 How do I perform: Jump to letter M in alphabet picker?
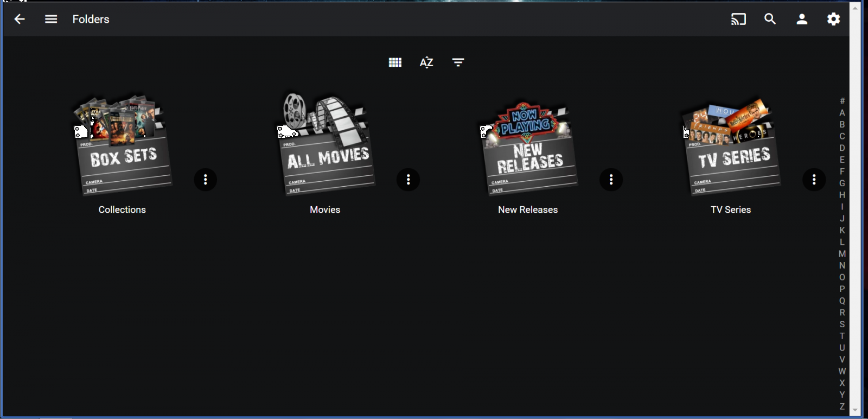(x=842, y=254)
